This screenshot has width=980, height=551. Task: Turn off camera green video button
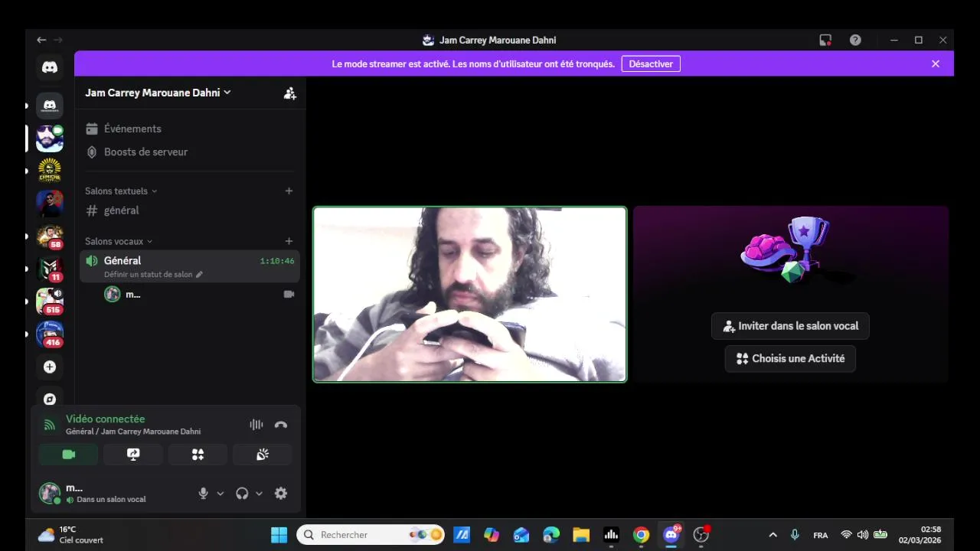click(x=68, y=455)
